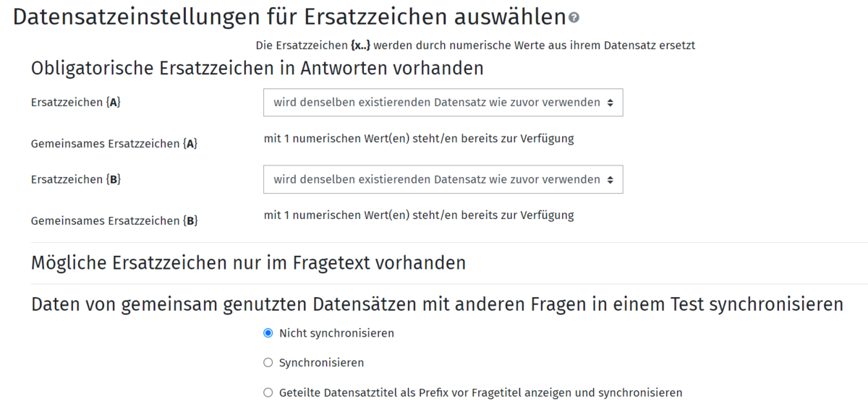The width and height of the screenshot is (868, 409).
Task: Click the 'Mögliche Ersatzzeichen nur im Fragetext' heading
Action: [248, 262]
